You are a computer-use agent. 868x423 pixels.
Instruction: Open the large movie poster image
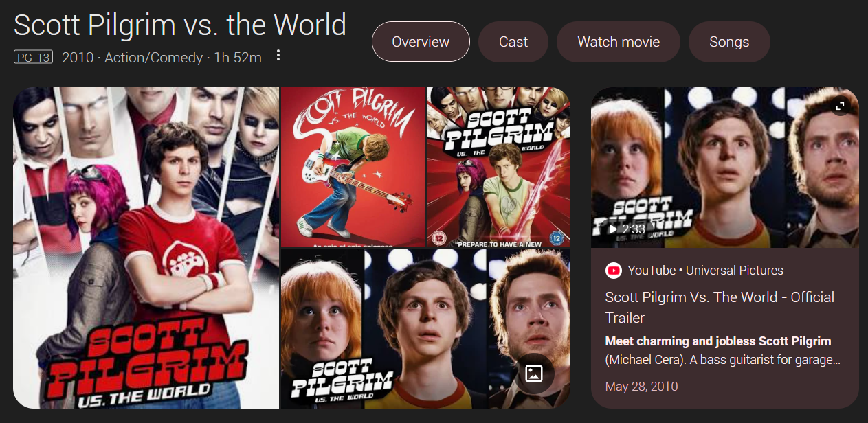pyautogui.click(x=146, y=248)
